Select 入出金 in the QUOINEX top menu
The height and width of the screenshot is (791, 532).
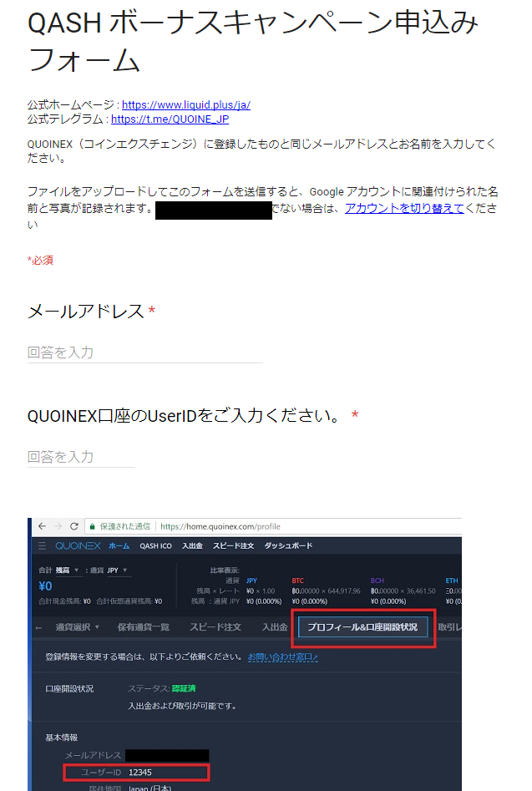pyautogui.click(x=192, y=545)
